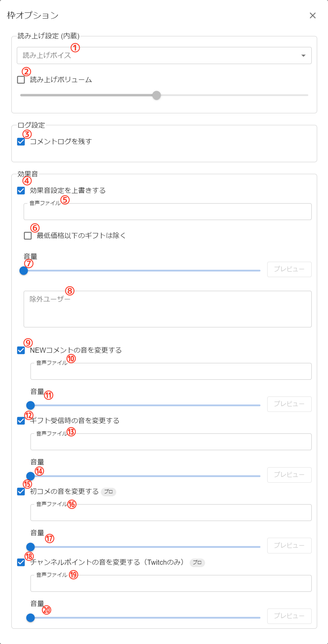Close the 枠オプション dialog
Screen dimensions: 328x644
(312, 16)
